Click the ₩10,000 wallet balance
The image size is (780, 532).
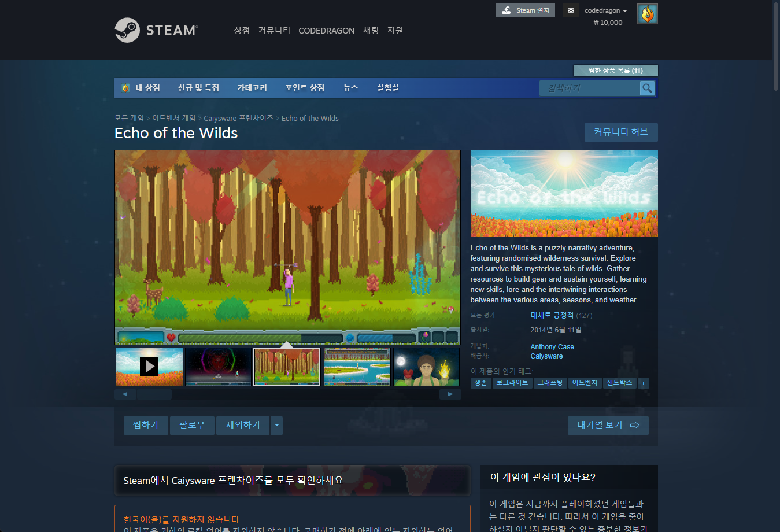(608, 23)
